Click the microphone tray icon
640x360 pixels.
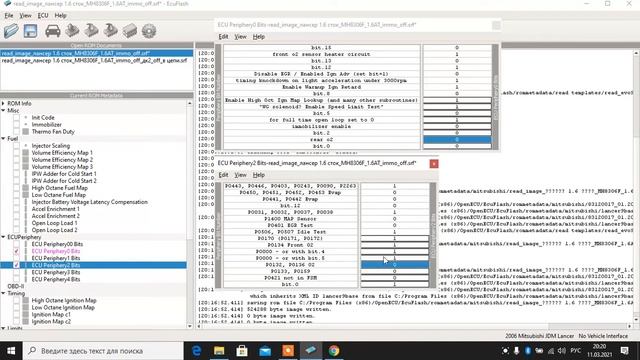516,351
